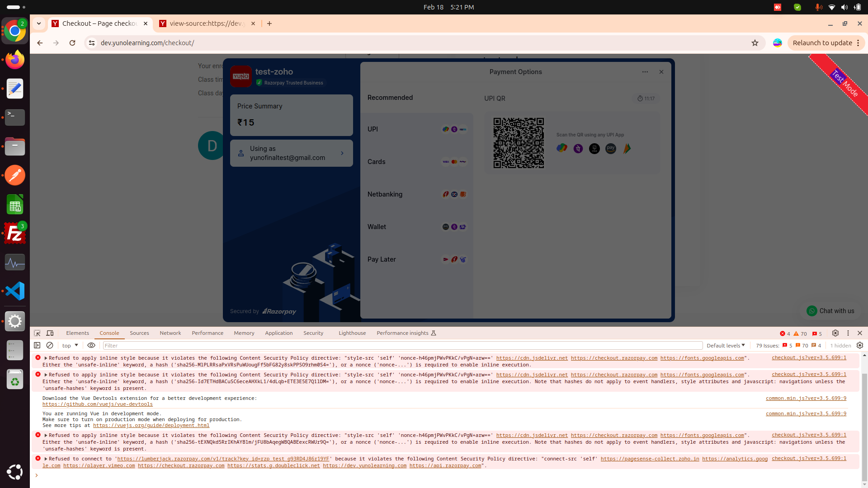Expand the first CSP error message
868x488 pixels.
tap(46, 358)
